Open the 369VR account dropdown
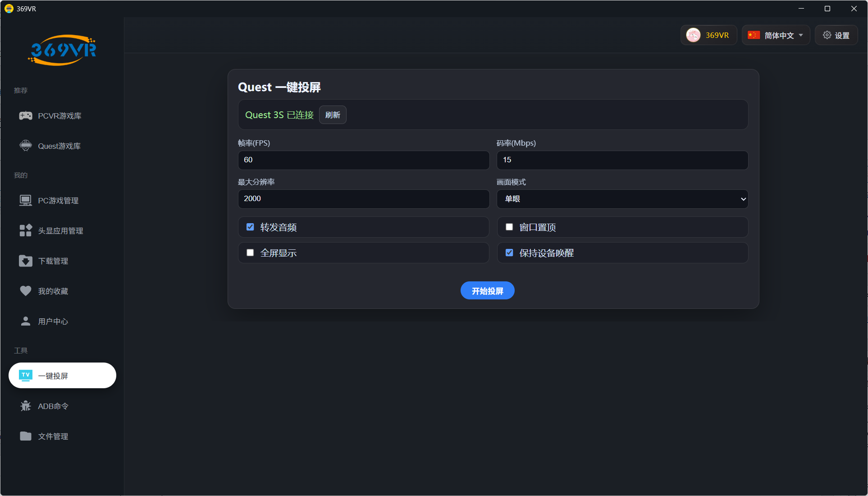This screenshot has height=496, width=868. click(x=708, y=35)
